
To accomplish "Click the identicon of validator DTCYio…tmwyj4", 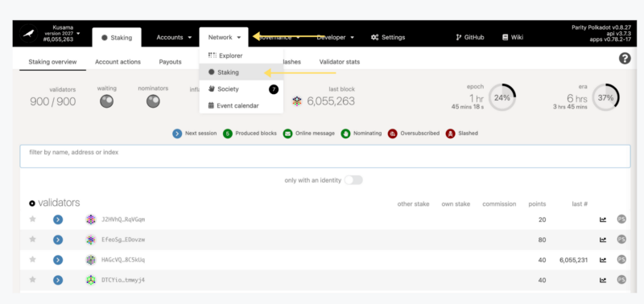I will pyautogui.click(x=91, y=280).
